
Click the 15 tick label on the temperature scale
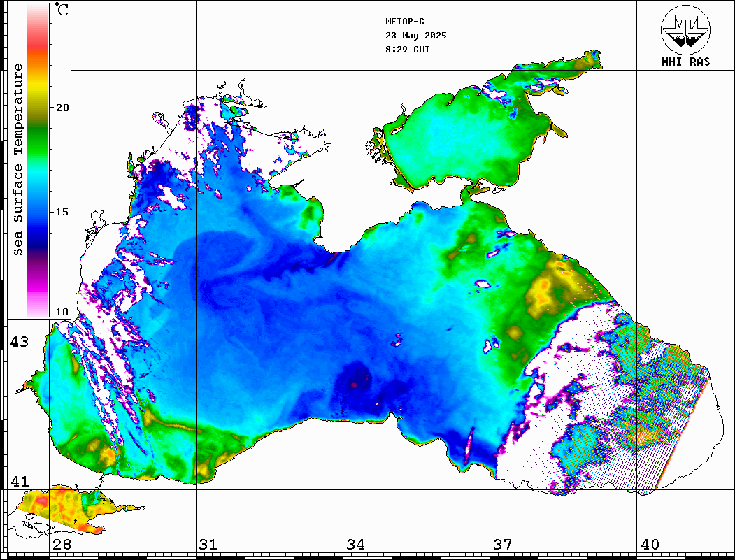coord(62,212)
